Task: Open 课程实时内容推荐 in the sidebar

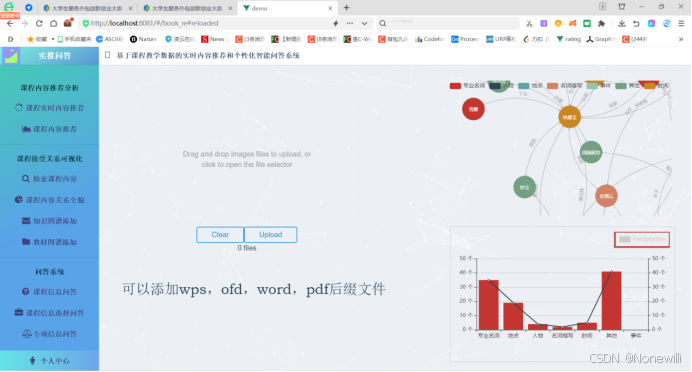Action: 49,108
